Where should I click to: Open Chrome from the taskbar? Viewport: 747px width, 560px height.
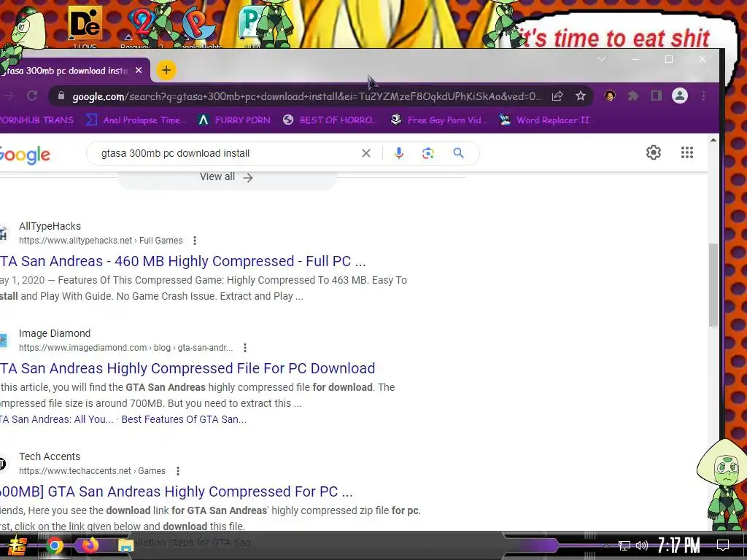click(x=55, y=545)
